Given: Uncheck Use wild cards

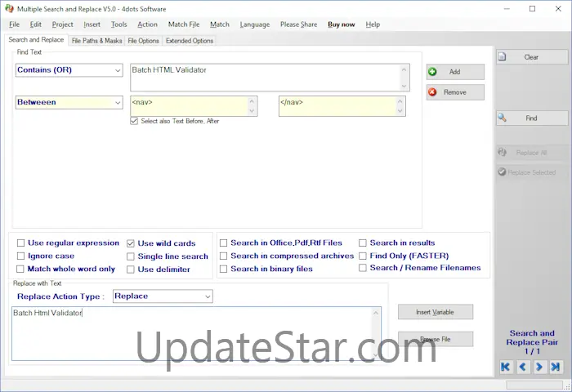Looking at the screenshot, I should [x=131, y=243].
